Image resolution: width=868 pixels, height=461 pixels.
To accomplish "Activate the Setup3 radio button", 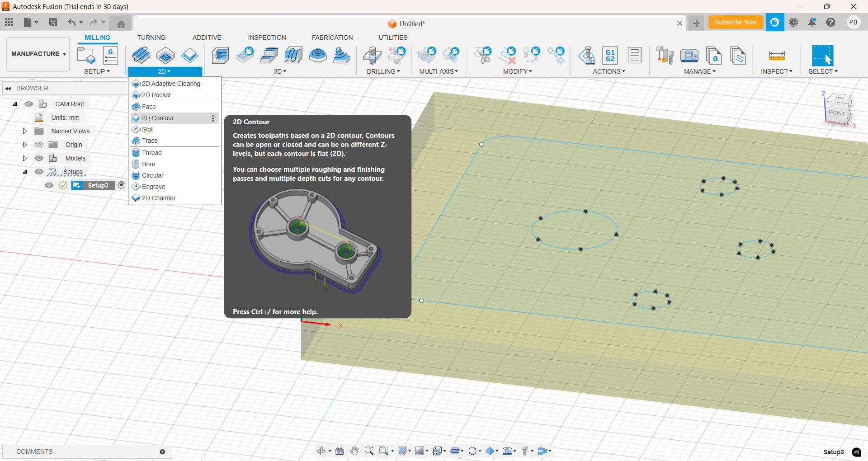I will (121, 185).
